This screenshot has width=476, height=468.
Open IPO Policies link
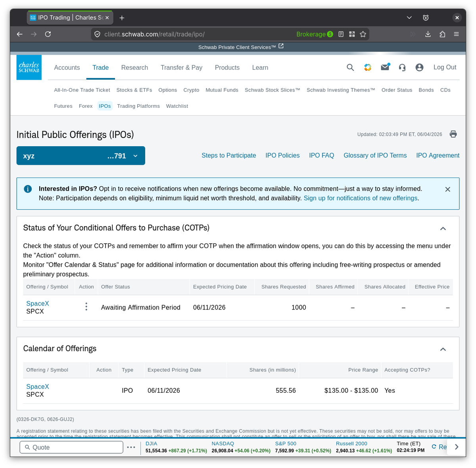click(x=282, y=155)
